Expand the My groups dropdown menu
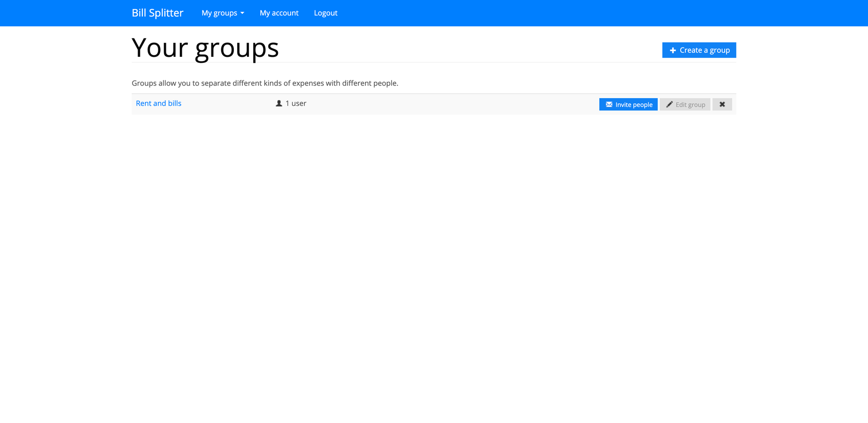 [223, 13]
